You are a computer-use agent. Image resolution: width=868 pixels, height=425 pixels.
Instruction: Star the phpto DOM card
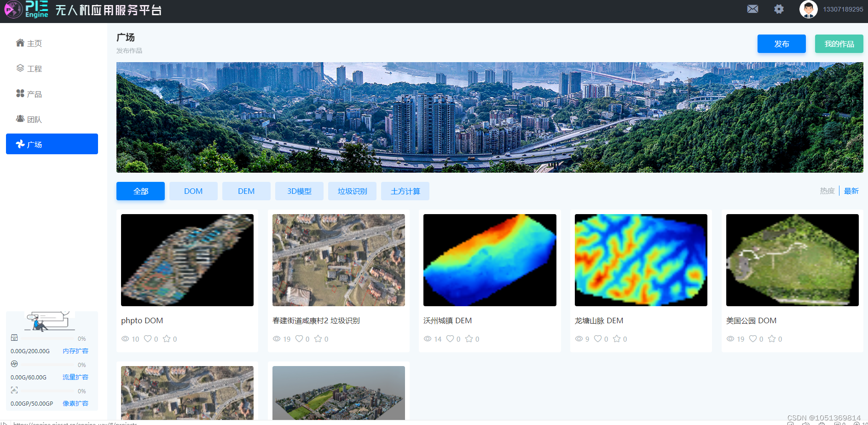coord(167,338)
